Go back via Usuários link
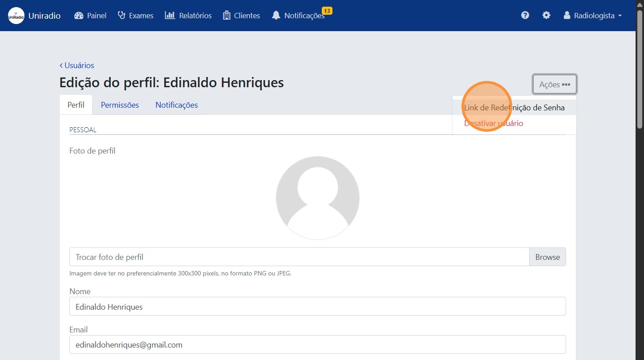 coord(77,65)
